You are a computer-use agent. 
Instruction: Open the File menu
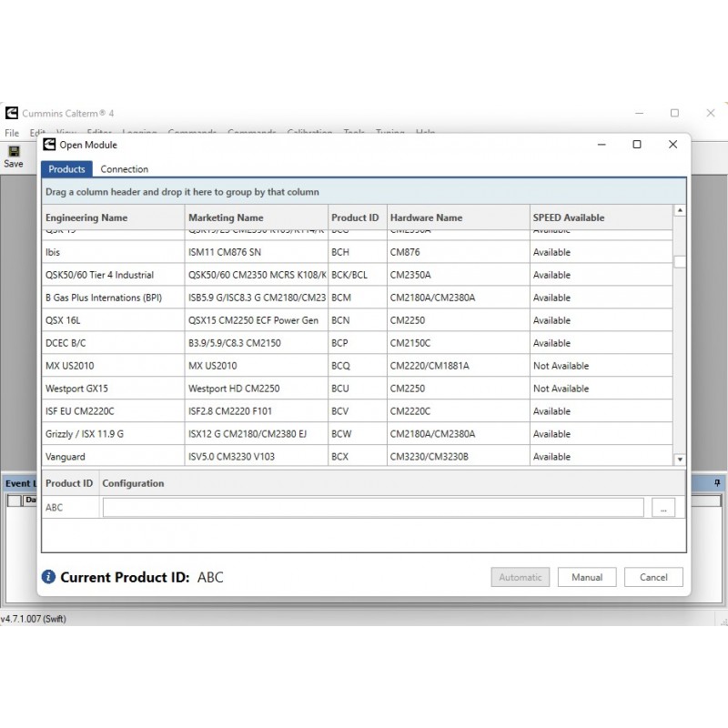click(x=11, y=133)
